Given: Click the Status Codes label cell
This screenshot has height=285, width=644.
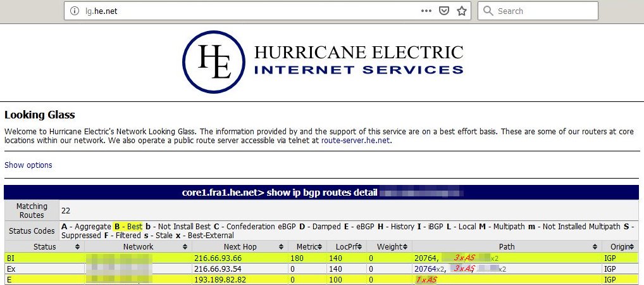Looking at the screenshot, I should pos(32,231).
